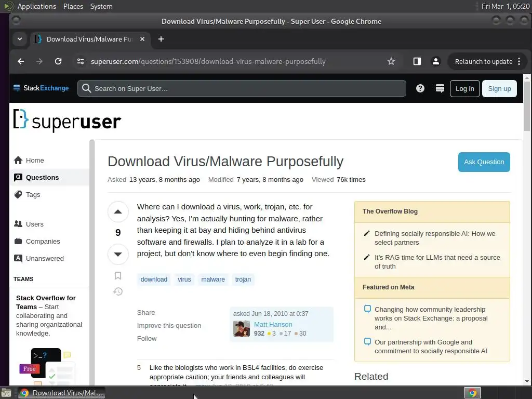Click the Super User logo

point(67,121)
